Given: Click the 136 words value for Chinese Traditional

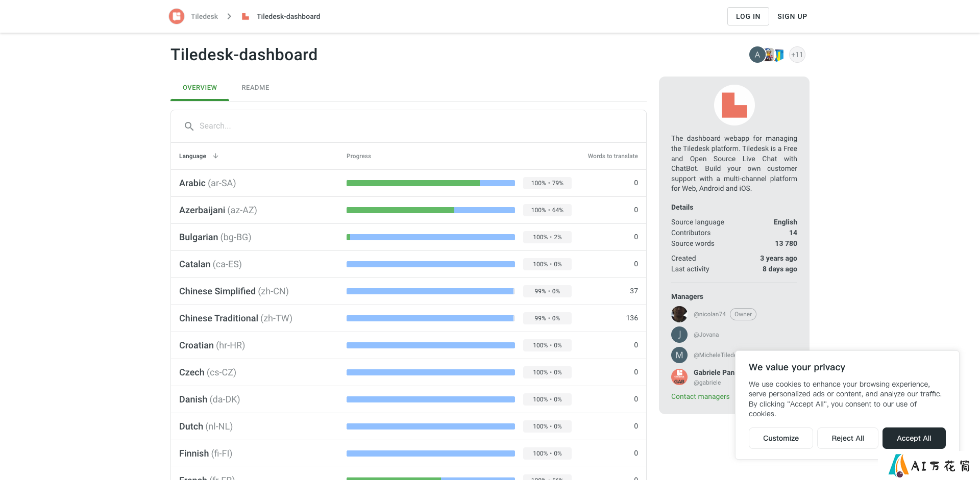Looking at the screenshot, I should pos(632,318).
